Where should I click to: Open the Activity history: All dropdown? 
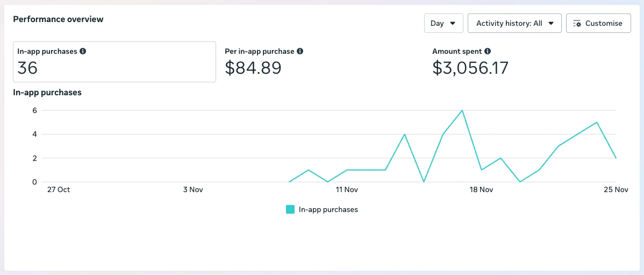pyautogui.click(x=514, y=24)
